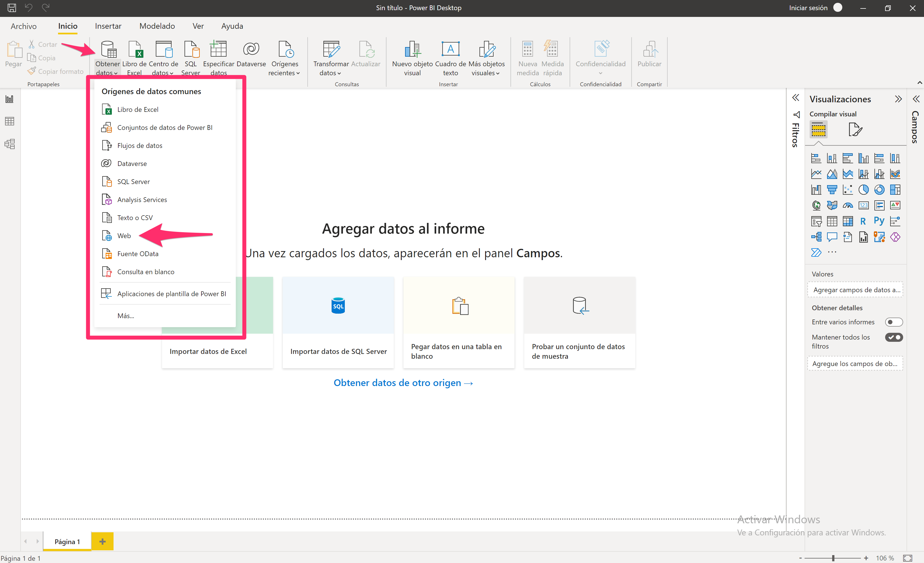
Task: Open the Format visual pencil tab
Action: [x=855, y=130]
